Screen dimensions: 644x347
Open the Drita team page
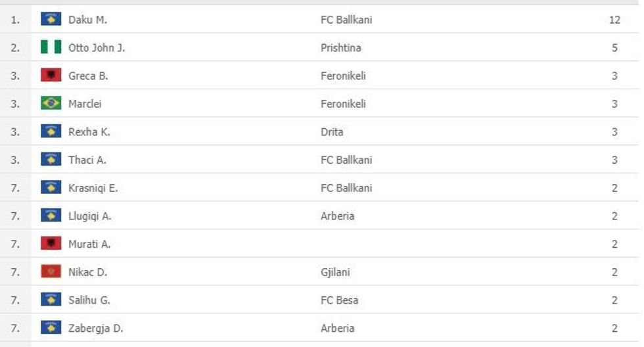click(x=332, y=132)
